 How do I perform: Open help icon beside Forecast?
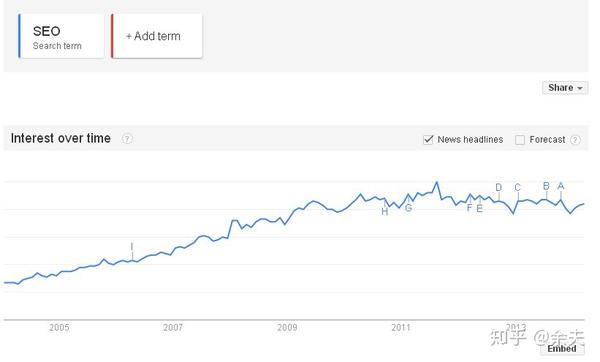pos(575,140)
